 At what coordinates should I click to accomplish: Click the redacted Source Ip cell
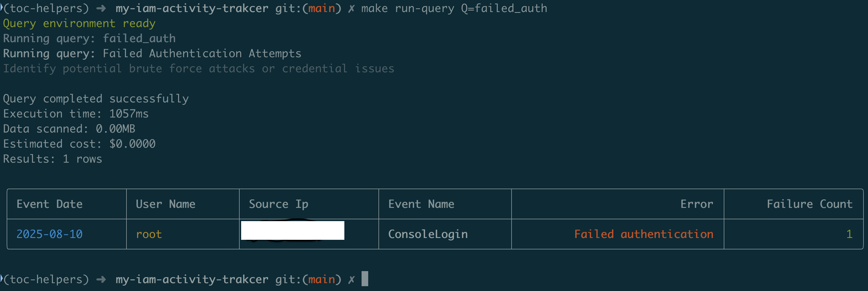(292, 230)
